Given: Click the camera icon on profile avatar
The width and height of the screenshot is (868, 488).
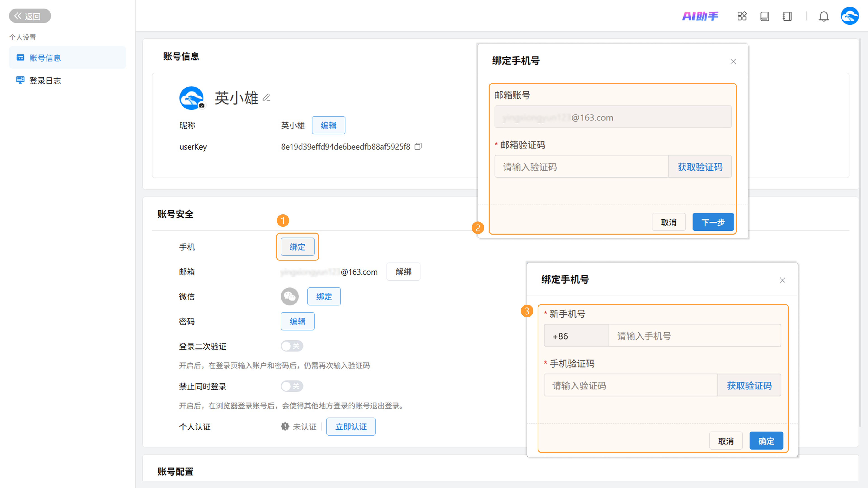Looking at the screenshot, I should (x=201, y=106).
